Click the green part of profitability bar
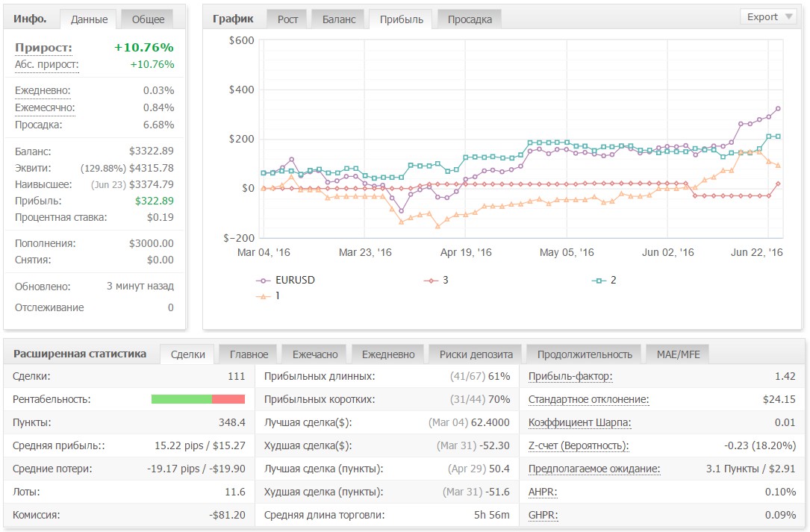This screenshot has width=810, height=532. (x=181, y=399)
